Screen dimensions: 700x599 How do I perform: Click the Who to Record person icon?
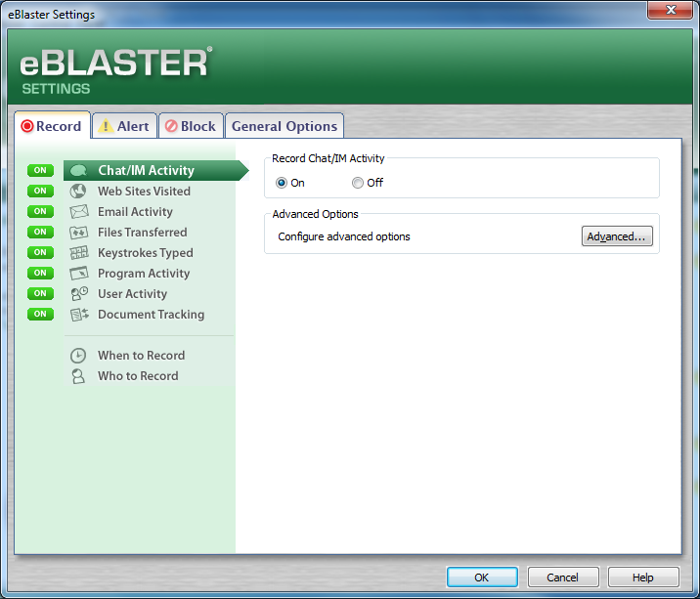(x=79, y=376)
